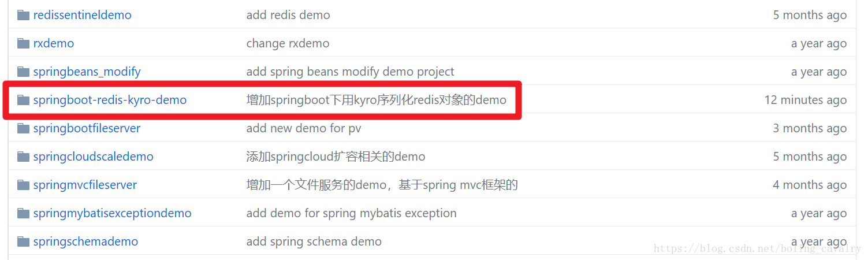Viewport: 868px width, 260px height.
Task: Open 'add spring schema demo' commit
Action: 314,242
